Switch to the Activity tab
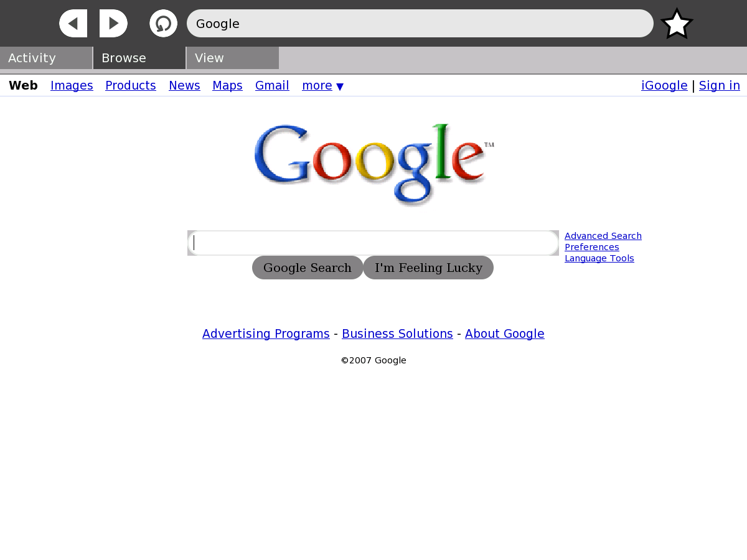The width and height of the screenshot is (747, 560). 46,58
